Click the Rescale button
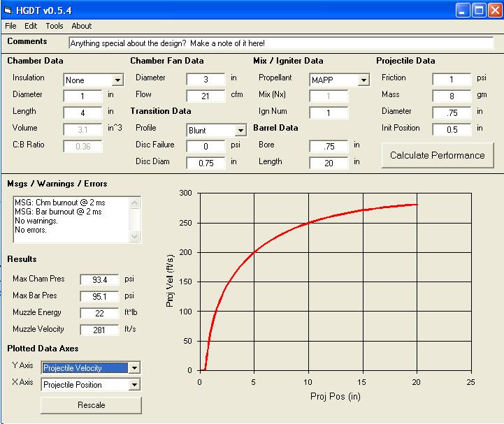 [x=91, y=405]
